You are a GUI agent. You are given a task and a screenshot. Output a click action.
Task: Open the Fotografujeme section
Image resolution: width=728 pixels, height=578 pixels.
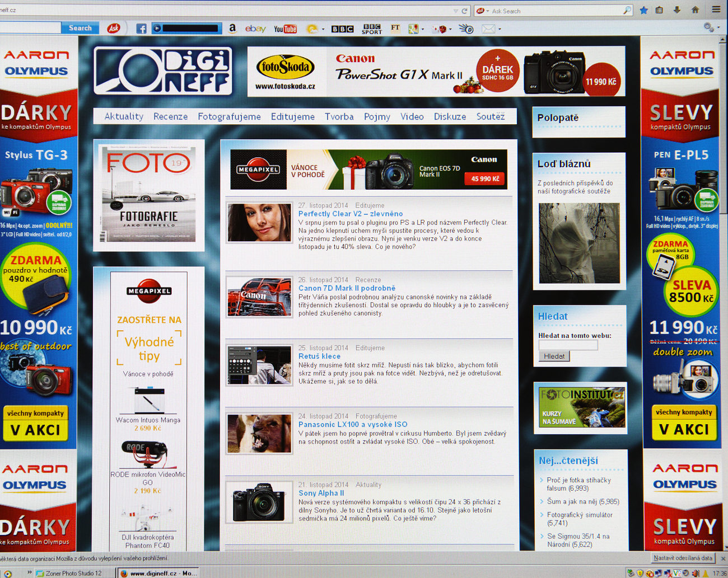point(229,116)
